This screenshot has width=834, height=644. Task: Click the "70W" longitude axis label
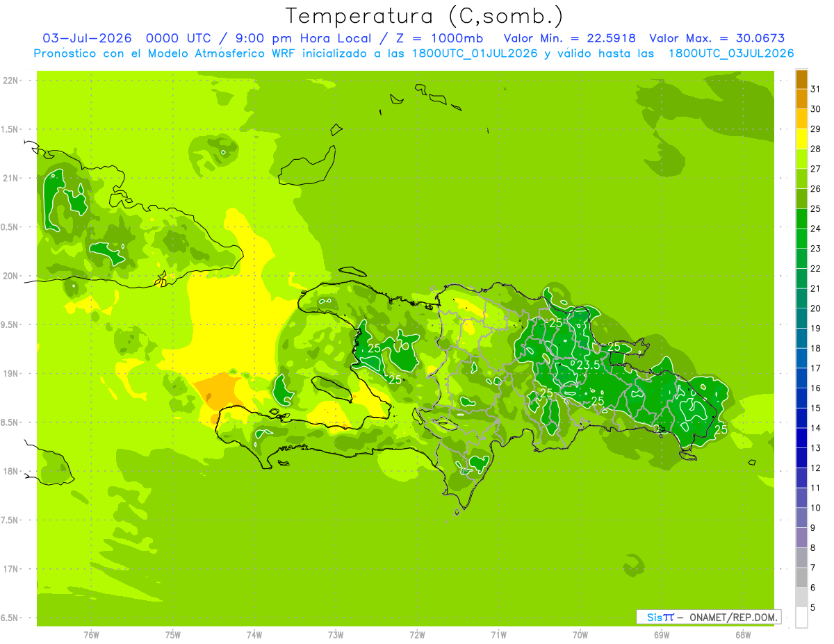580,635
